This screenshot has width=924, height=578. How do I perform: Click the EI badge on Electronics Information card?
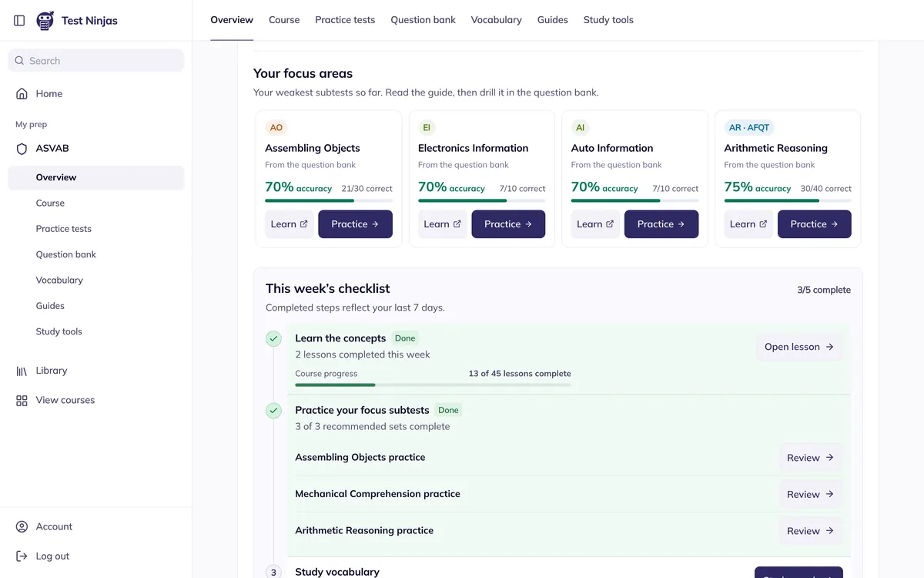(x=427, y=128)
